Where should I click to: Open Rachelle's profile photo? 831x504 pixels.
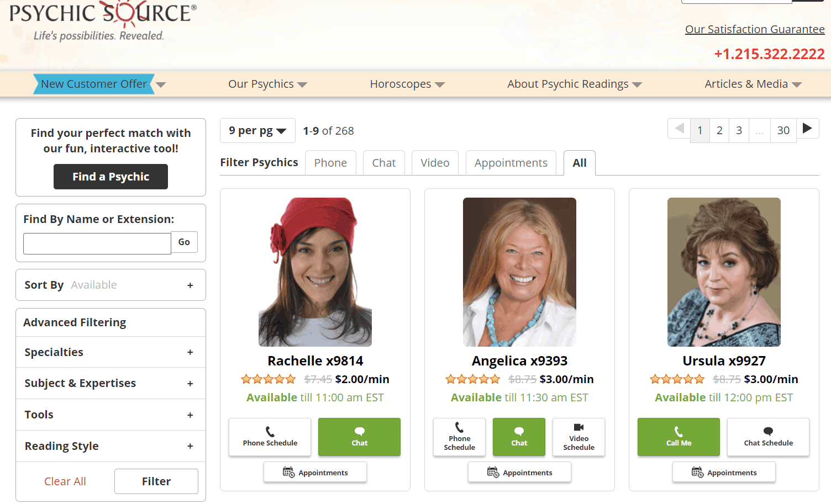[315, 272]
